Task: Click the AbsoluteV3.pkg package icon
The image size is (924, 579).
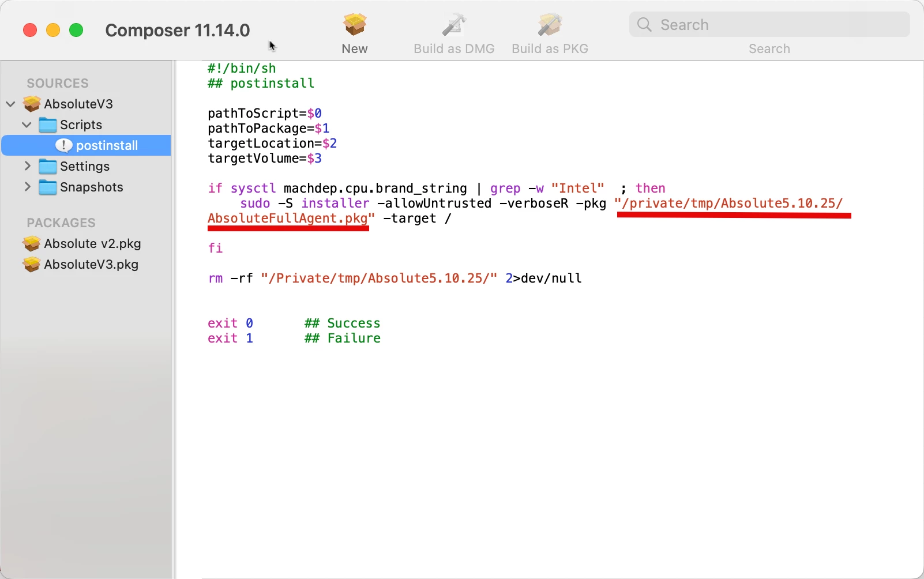Action: coord(32,264)
